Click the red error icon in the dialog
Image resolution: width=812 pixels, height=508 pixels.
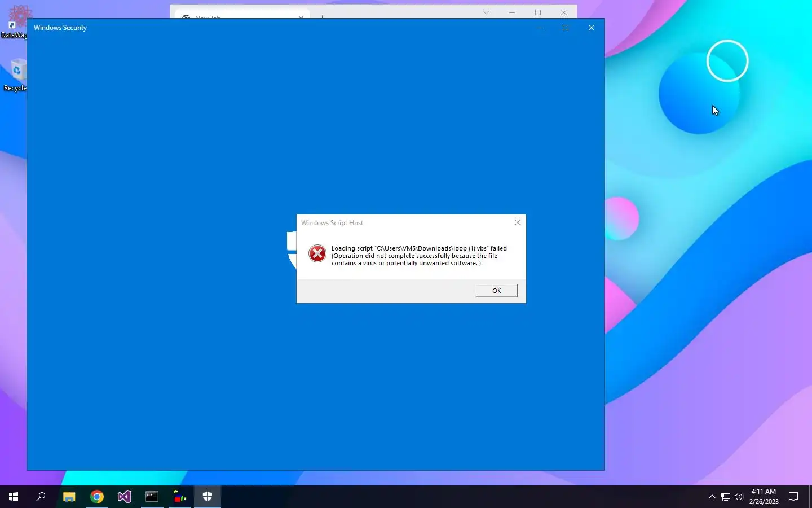[x=317, y=253]
